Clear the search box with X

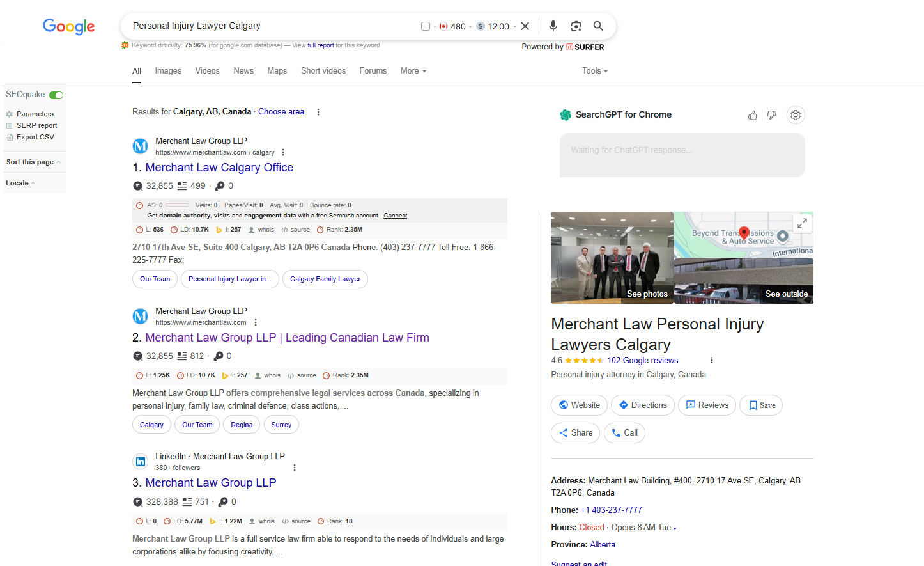pos(525,26)
